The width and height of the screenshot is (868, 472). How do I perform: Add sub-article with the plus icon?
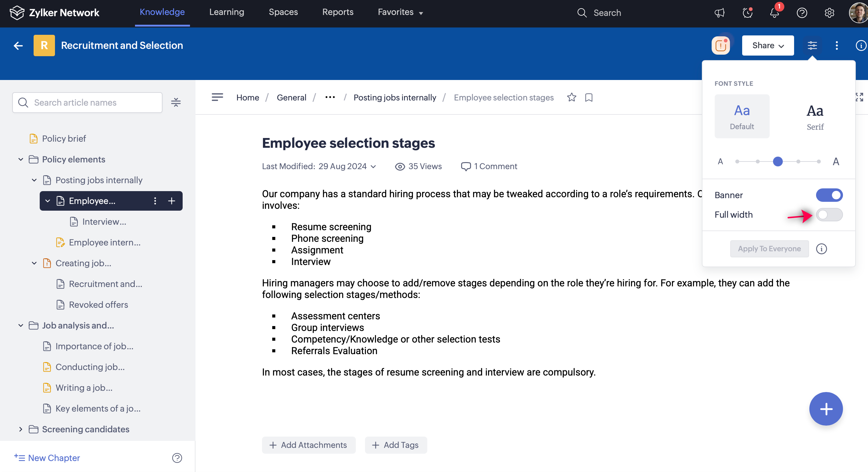tap(172, 201)
